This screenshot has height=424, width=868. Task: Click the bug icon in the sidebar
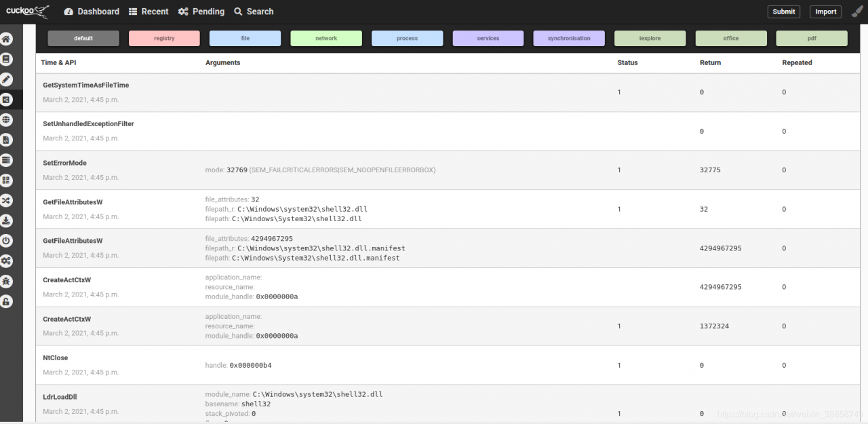7,281
